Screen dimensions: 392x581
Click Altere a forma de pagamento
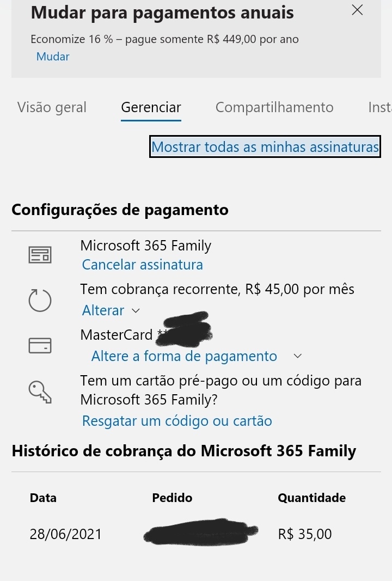click(184, 356)
